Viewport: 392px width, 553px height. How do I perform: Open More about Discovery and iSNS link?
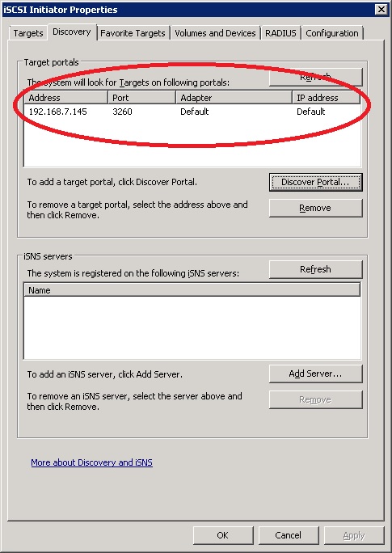(x=91, y=462)
